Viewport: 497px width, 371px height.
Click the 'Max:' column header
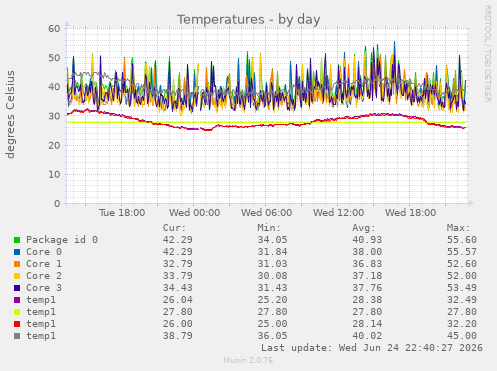[x=458, y=228]
